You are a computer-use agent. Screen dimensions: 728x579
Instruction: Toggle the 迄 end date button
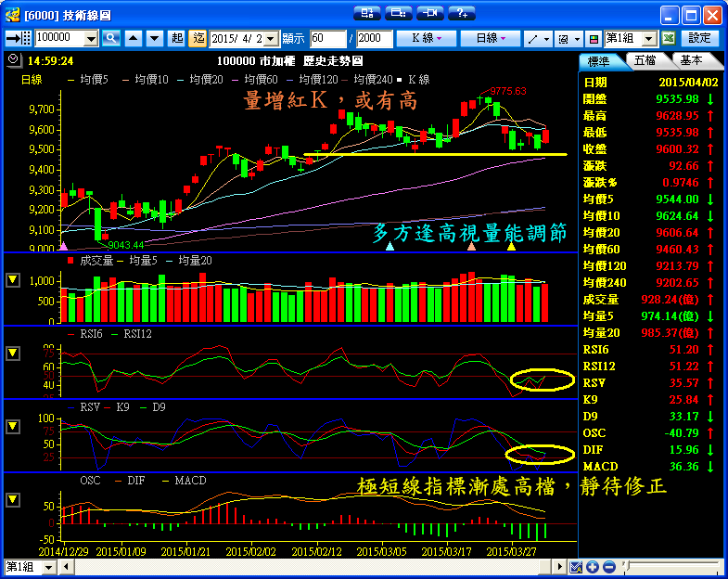tap(198, 38)
